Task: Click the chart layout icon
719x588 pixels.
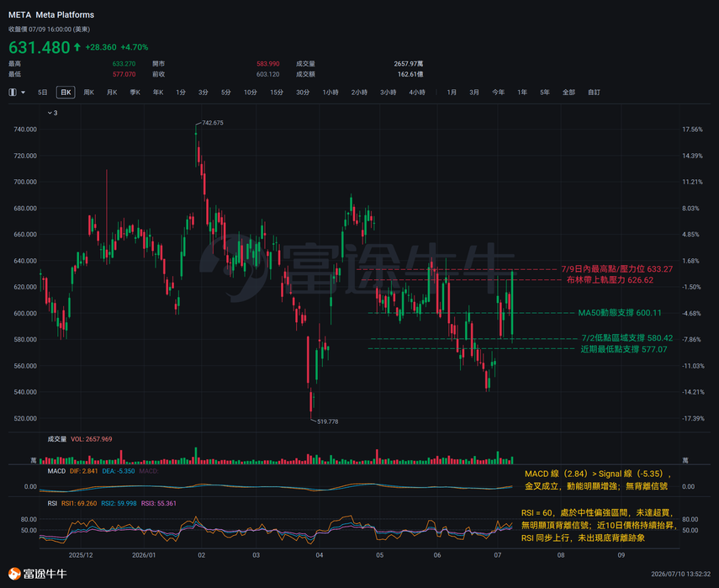Action: pyautogui.click(x=13, y=93)
